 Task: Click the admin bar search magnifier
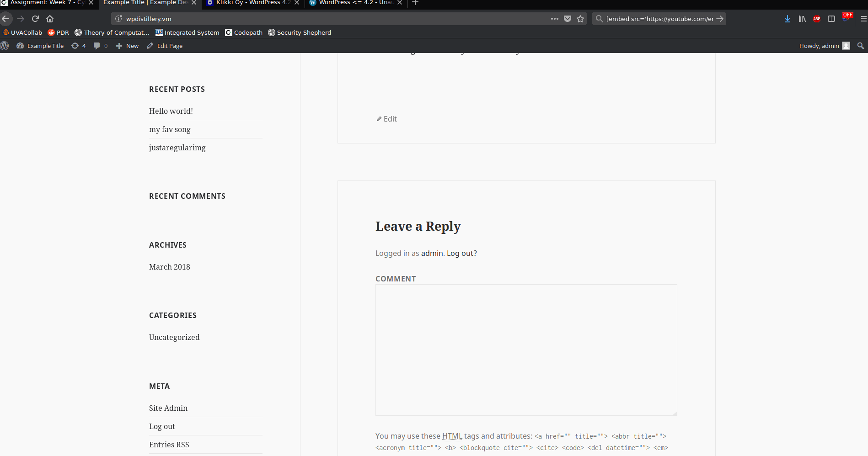tap(861, 46)
